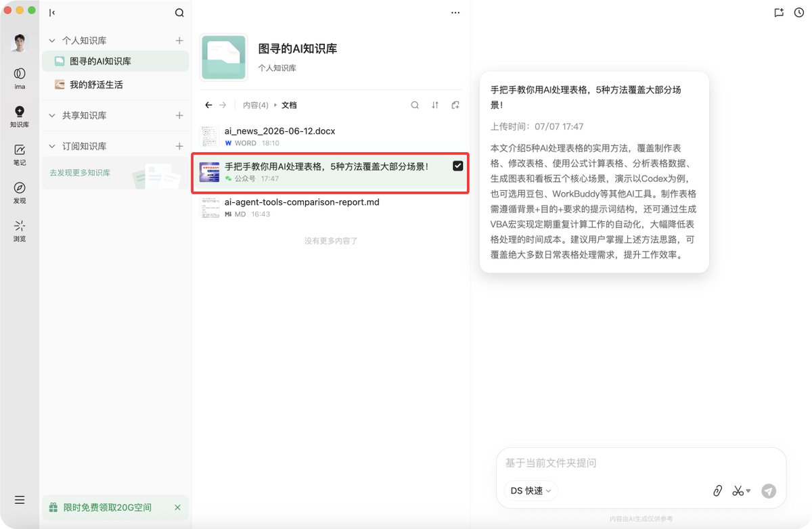Open the ima home icon
Image resolution: width=812 pixels, height=529 pixels.
point(19,77)
